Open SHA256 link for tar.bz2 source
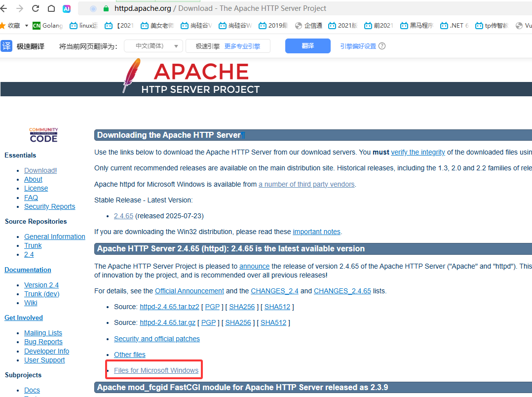This screenshot has width=532, height=397. click(x=242, y=307)
